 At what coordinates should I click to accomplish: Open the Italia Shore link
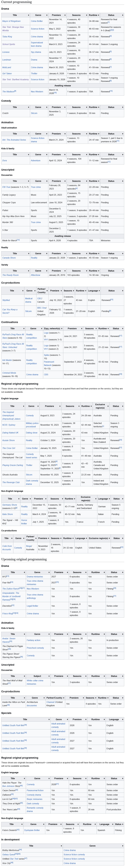pos(7,514)
